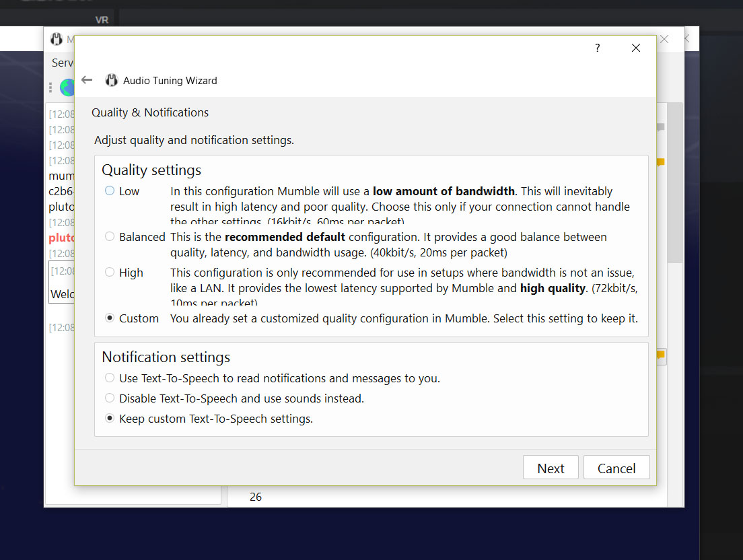743x560 pixels.
Task: Open the Server menu in Mumble window
Action: click(63, 63)
